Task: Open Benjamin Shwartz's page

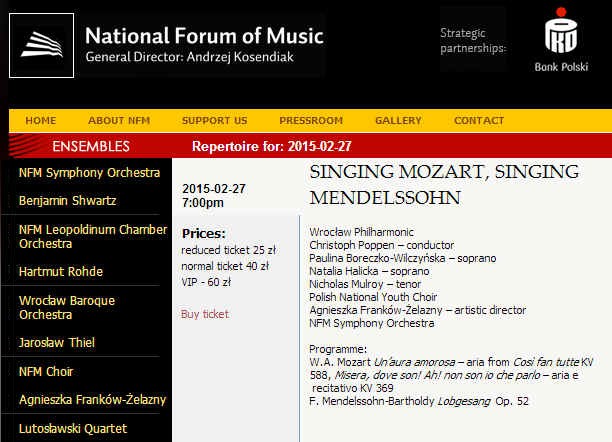Action: coord(67,201)
